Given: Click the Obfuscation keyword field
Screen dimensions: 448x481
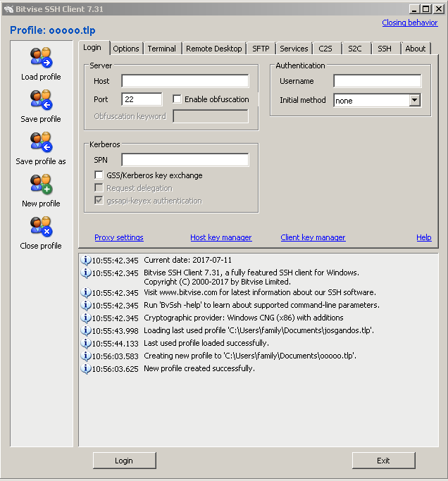Looking at the screenshot, I should click(211, 116).
